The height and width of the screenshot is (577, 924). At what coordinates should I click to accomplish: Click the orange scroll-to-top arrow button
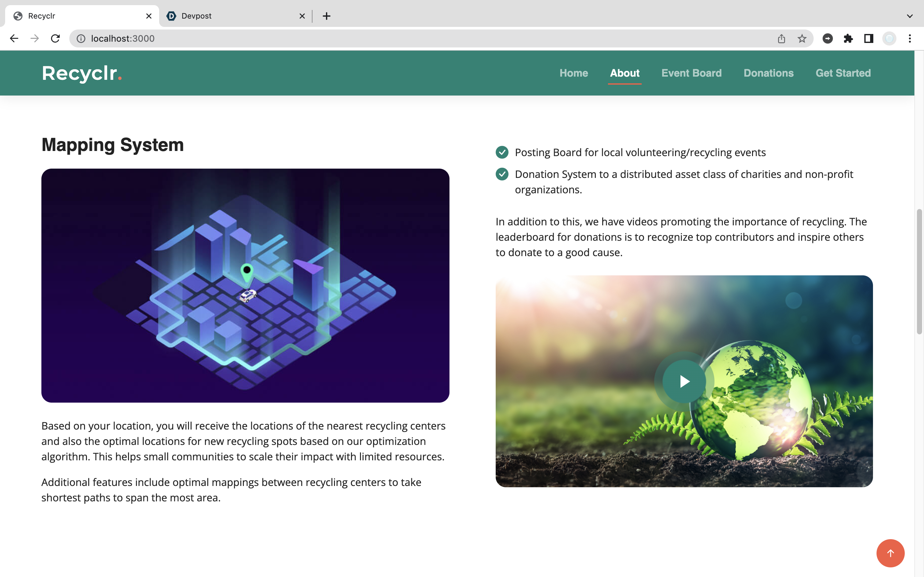point(890,553)
